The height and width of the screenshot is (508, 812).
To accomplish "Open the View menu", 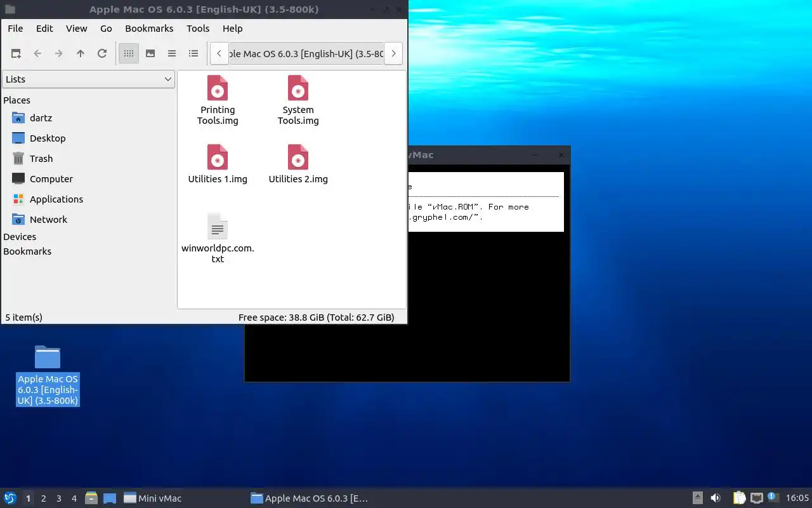I will [77, 29].
